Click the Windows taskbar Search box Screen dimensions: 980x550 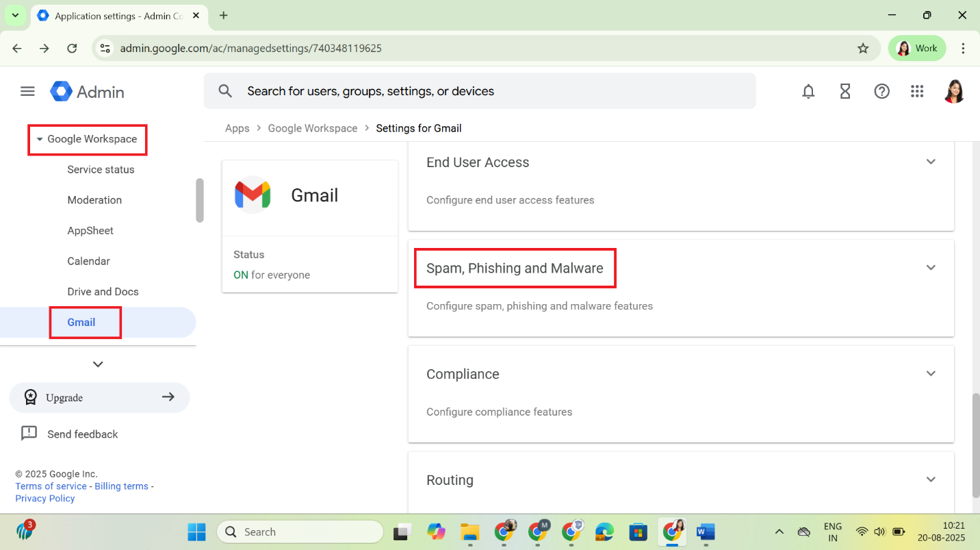point(300,532)
